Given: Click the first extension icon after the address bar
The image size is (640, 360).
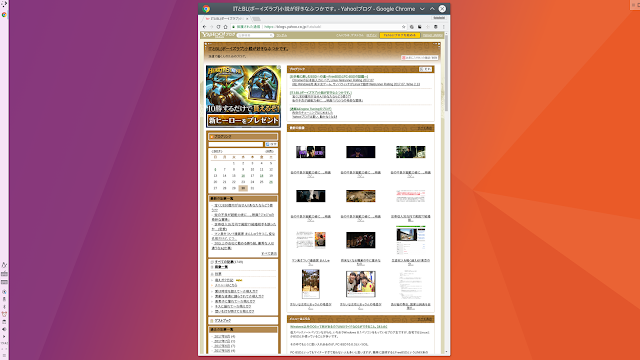Looking at the screenshot, I should 412,27.
